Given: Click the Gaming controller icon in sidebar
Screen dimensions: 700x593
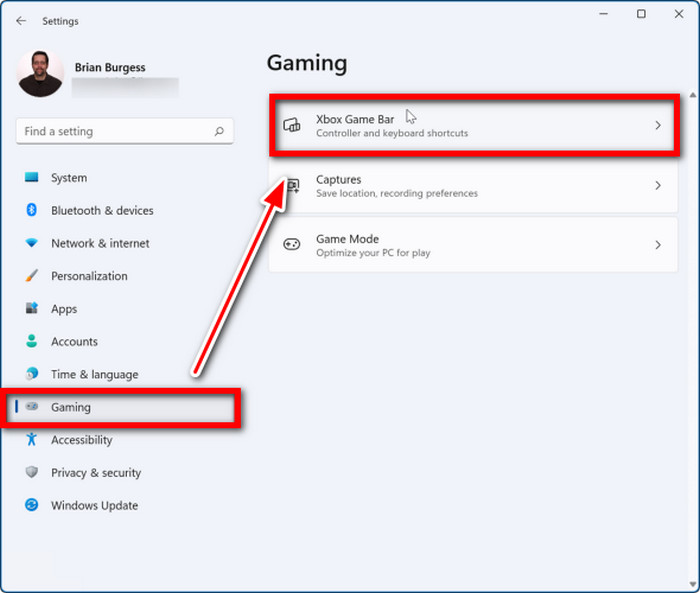Looking at the screenshot, I should point(31,406).
